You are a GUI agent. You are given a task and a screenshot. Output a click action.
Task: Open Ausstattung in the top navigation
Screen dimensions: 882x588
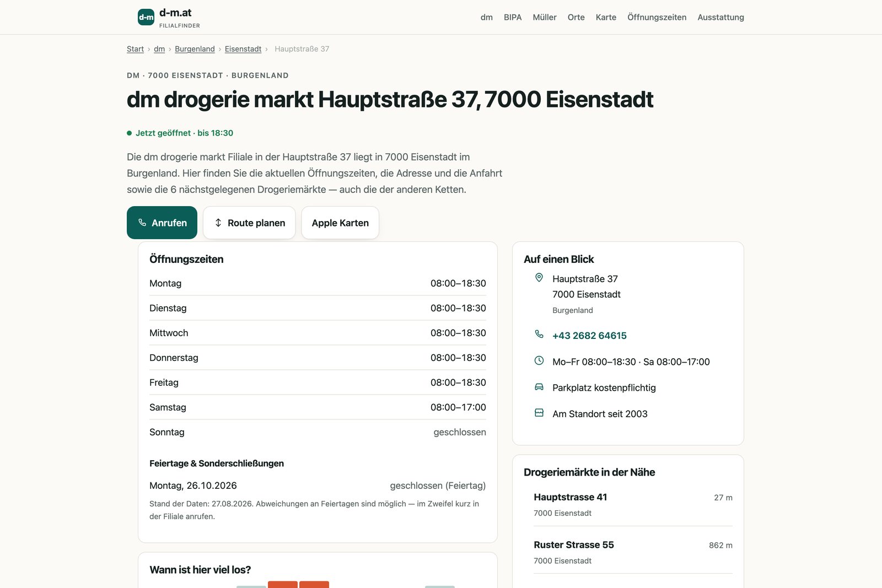pos(720,17)
